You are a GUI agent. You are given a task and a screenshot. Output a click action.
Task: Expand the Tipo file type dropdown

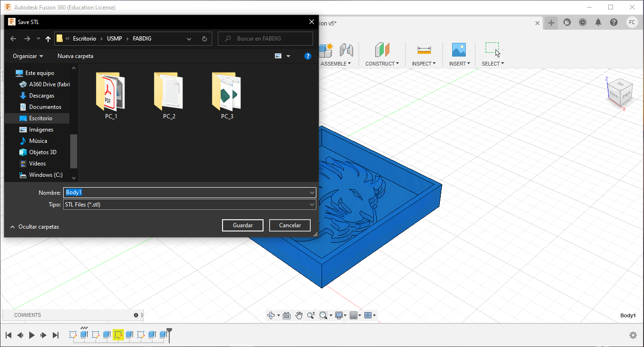click(x=312, y=205)
